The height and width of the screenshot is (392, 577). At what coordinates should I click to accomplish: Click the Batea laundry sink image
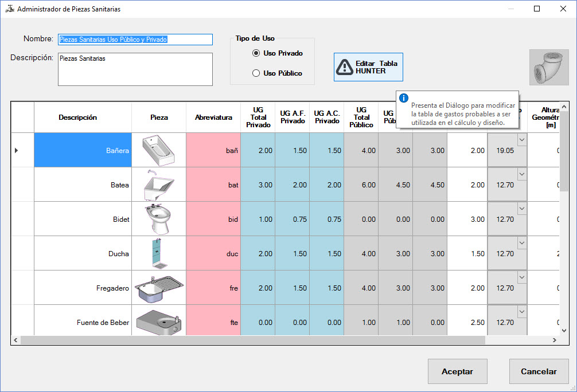pos(159,185)
